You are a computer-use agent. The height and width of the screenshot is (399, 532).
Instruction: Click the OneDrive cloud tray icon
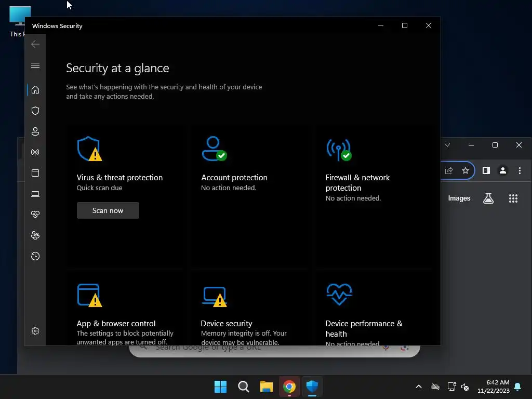(x=435, y=387)
